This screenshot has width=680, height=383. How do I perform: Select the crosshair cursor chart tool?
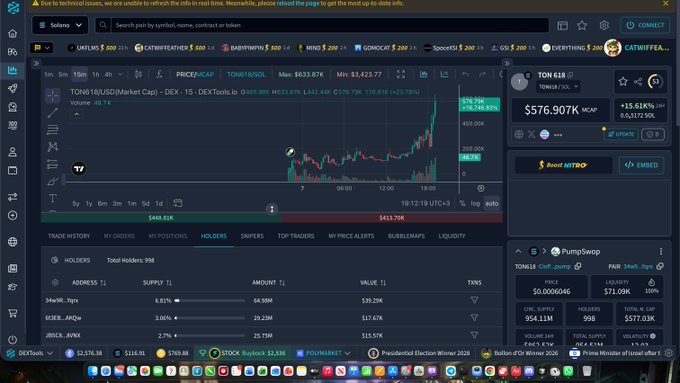[x=52, y=95]
